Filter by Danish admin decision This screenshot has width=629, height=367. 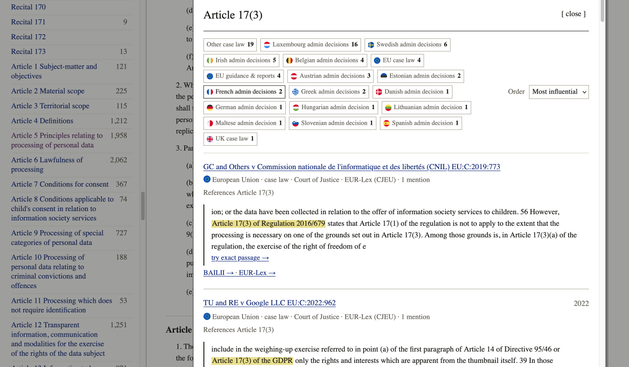point(412,92)
